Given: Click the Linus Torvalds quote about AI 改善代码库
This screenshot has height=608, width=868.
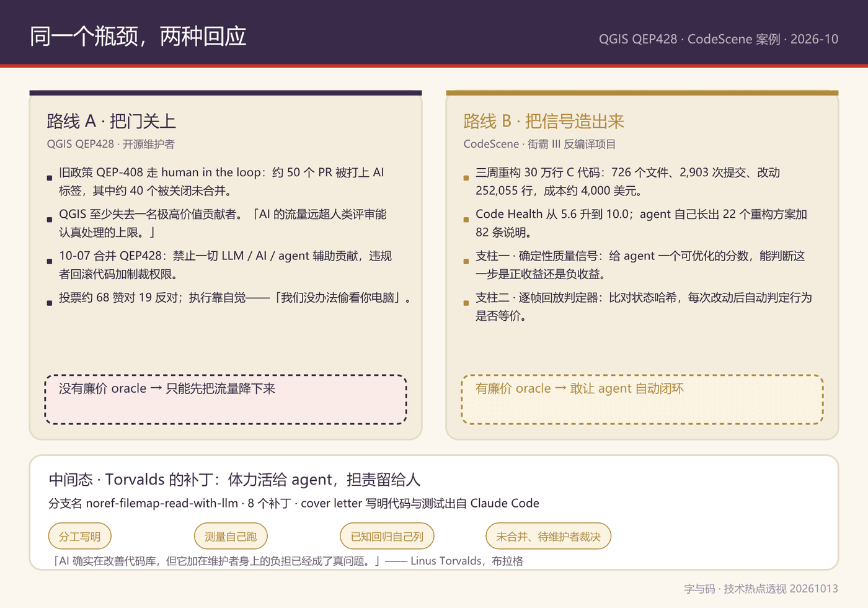Looking at the screenshot, I should point(286,561).
